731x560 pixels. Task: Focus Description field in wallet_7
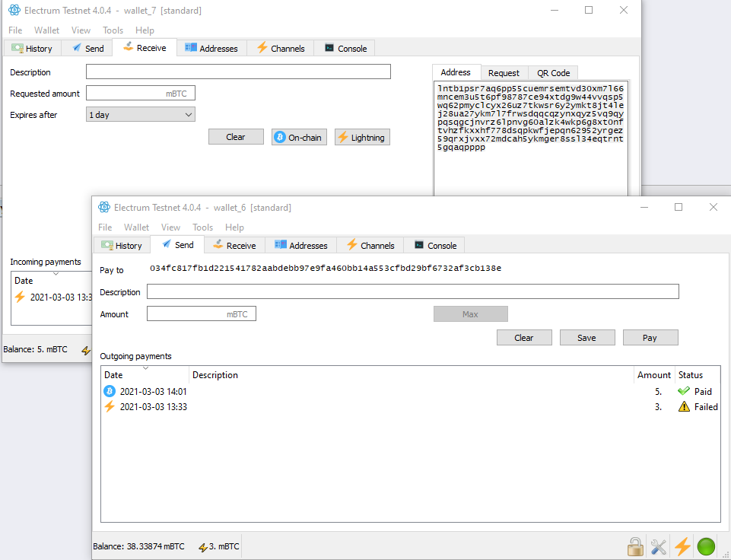[238, 72]
